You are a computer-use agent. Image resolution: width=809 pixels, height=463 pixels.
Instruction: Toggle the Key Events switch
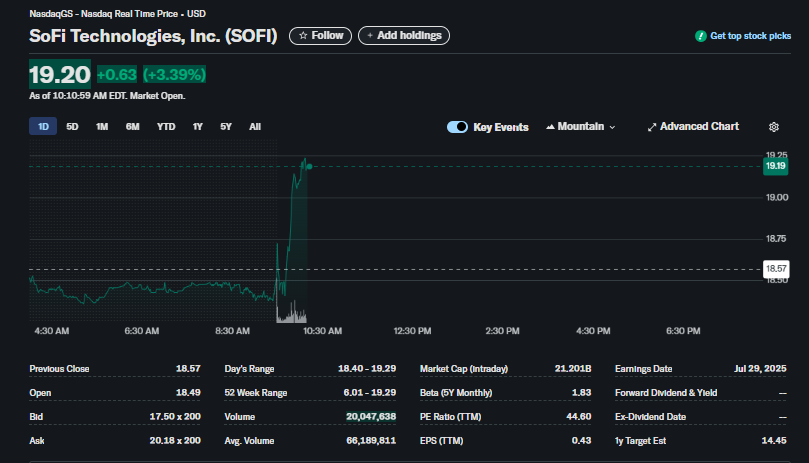click(457, 127)
